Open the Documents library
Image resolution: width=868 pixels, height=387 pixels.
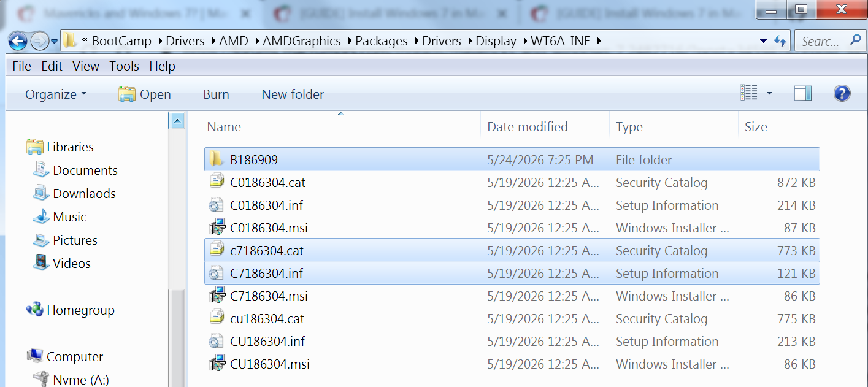tap(75, 170)
